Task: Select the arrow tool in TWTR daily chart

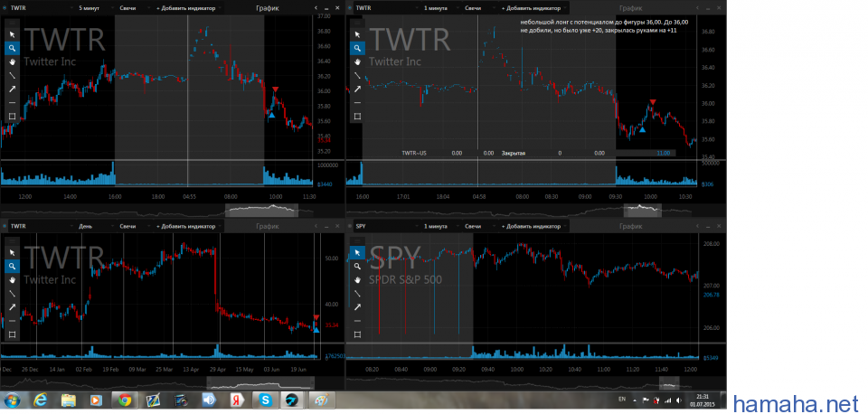Action: [12, 307]
